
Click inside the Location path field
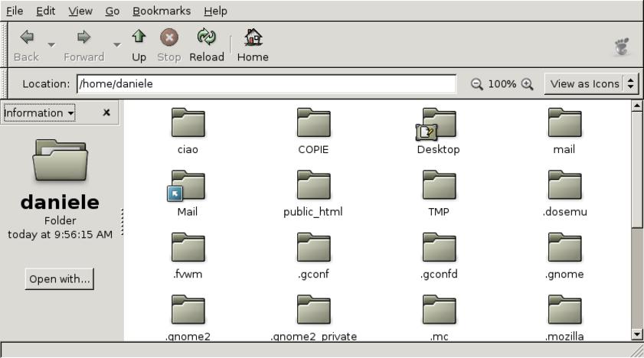click(266, 84)
